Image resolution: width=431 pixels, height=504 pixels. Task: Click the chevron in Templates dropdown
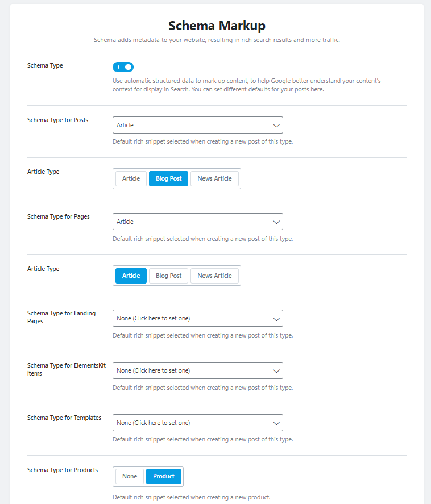tap(276, 423)
